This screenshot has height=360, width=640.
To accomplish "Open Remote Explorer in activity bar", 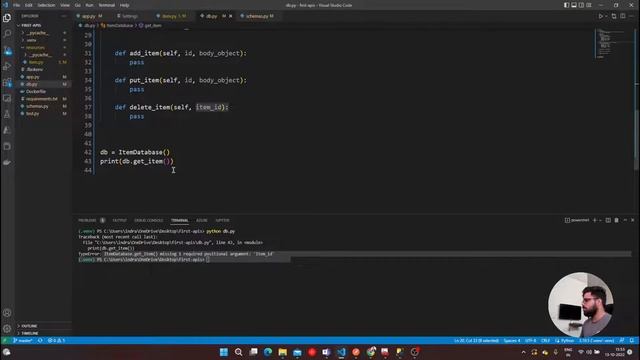I will [7, 98].
